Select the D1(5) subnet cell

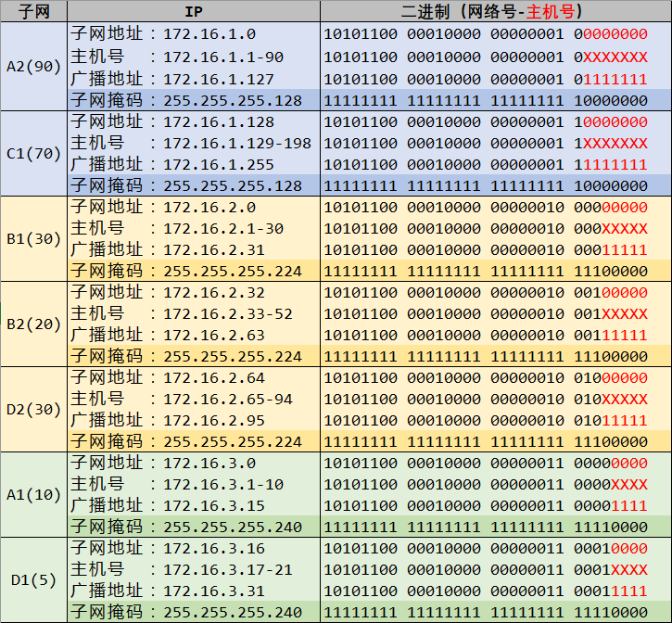(34, 580)
